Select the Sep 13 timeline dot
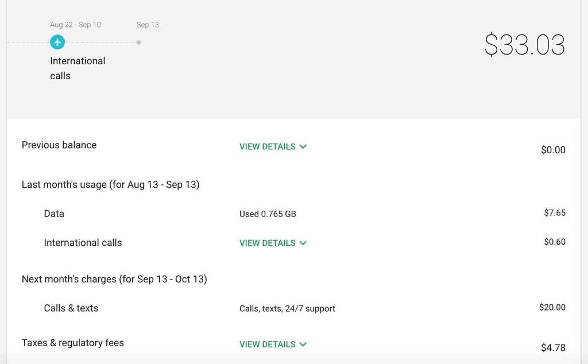 139,42
